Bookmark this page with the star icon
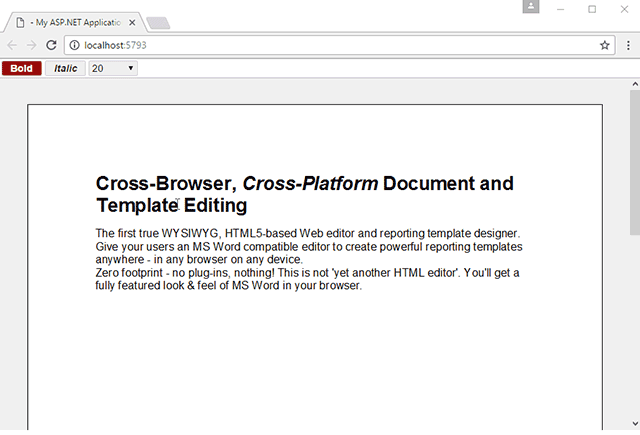Screen dimensions: 640x435 pos(604,45)
